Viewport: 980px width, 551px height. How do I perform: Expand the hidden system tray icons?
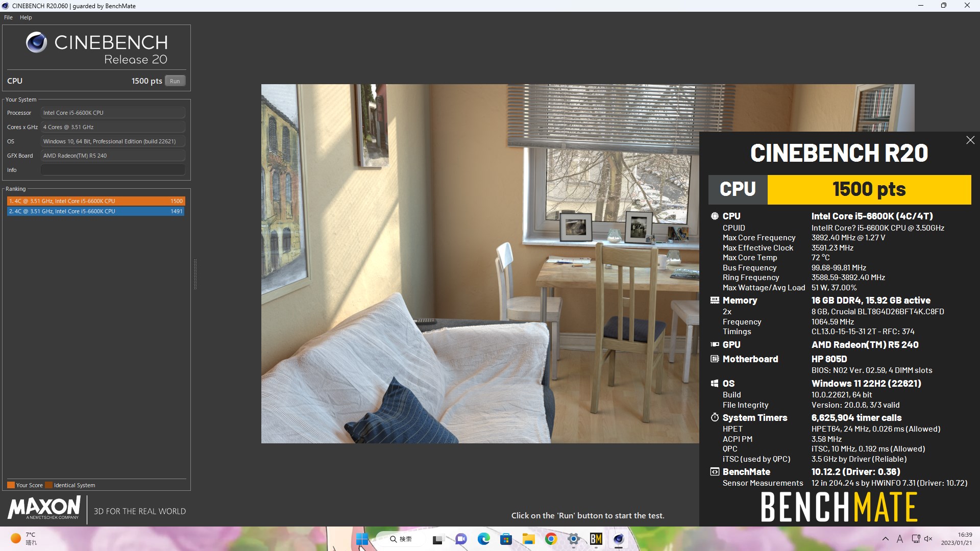pos(886,539)
